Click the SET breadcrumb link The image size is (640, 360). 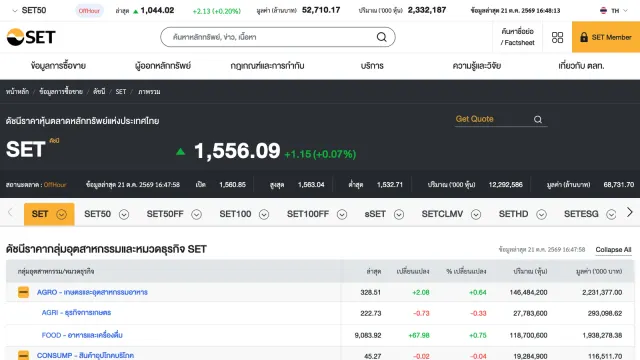click(121, 92)
